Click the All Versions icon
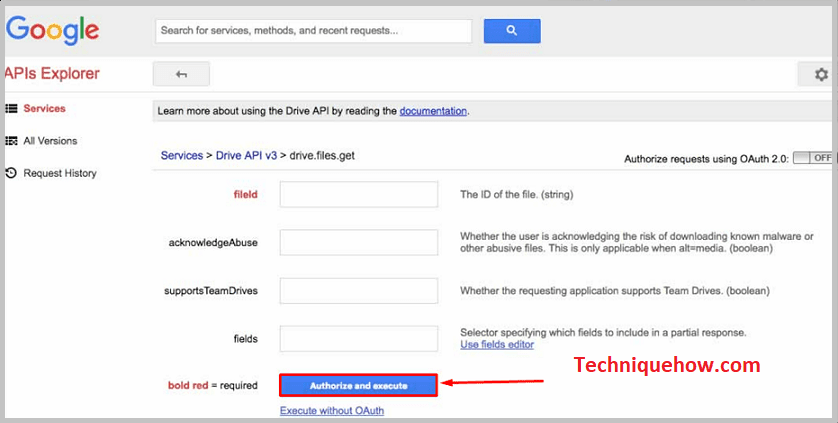Image resolution: width=838 pixels, height=423 pixels. 11,141
